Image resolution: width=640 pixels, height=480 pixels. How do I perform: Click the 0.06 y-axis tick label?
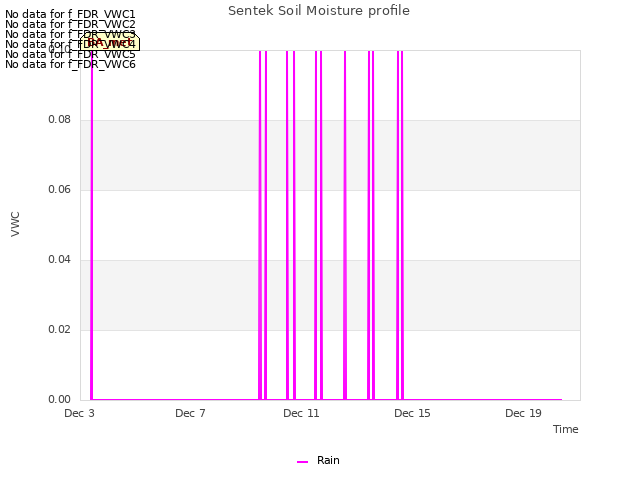click(x=60, y=189)
